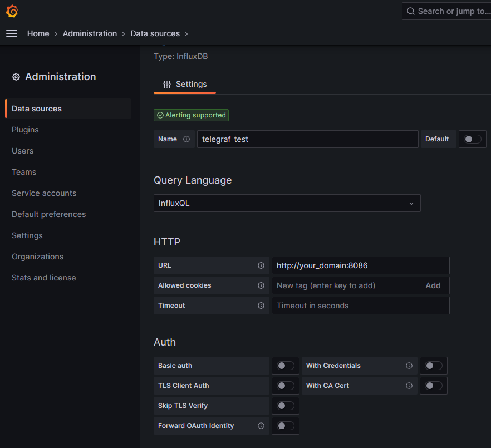Viewport: 491px width, 448px height.
Task: Click the Query Language heading
Action: [x=193, y=180]
